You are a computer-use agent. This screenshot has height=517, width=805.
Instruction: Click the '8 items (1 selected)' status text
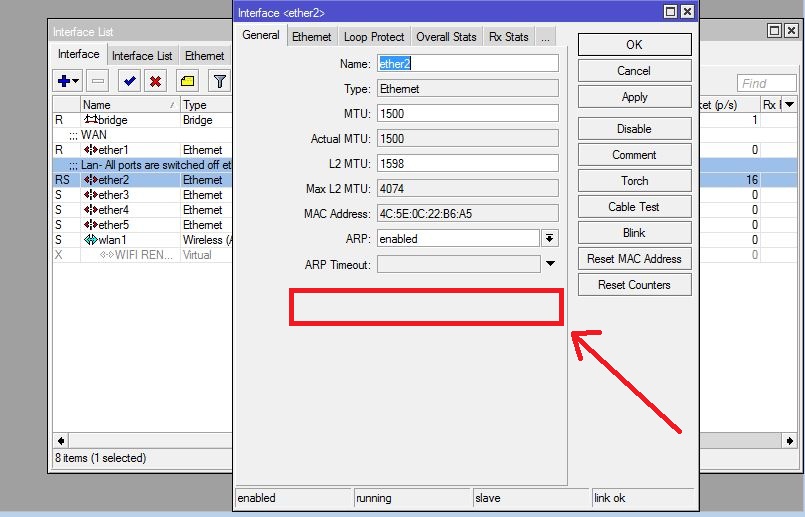point(101,457)
